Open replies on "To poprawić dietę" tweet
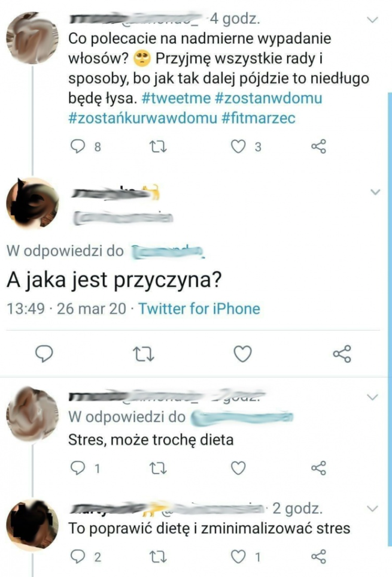 coord(78,557)
